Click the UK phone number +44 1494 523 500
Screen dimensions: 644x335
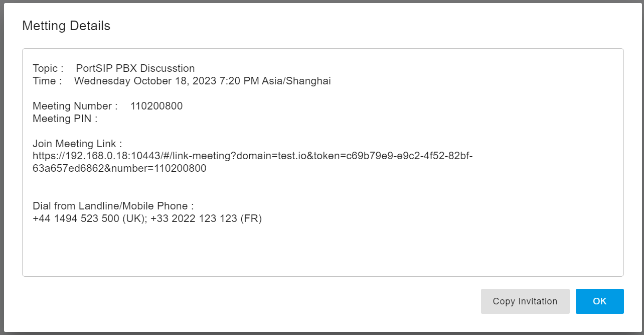click(x=76, y=218)
